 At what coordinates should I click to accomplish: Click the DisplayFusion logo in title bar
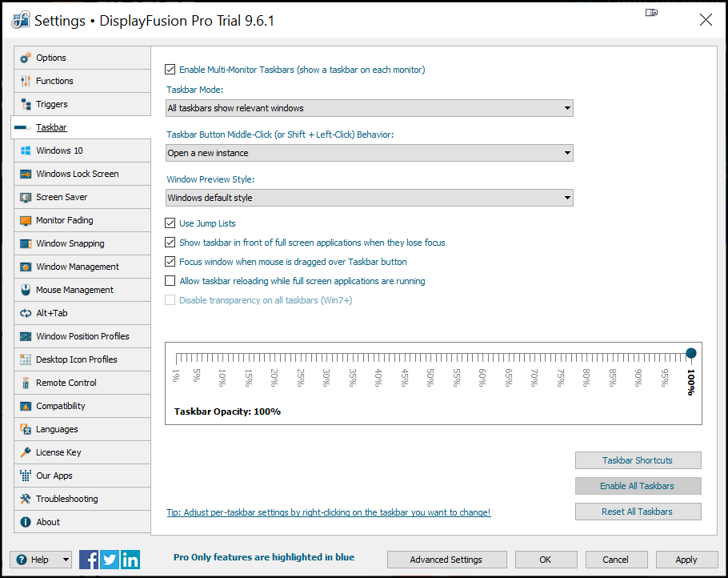tap(21, 21)
